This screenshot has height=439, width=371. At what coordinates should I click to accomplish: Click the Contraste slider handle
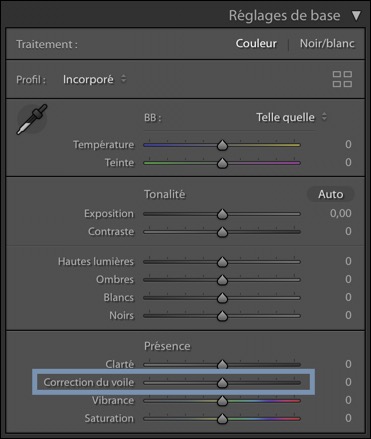point(222,232)
